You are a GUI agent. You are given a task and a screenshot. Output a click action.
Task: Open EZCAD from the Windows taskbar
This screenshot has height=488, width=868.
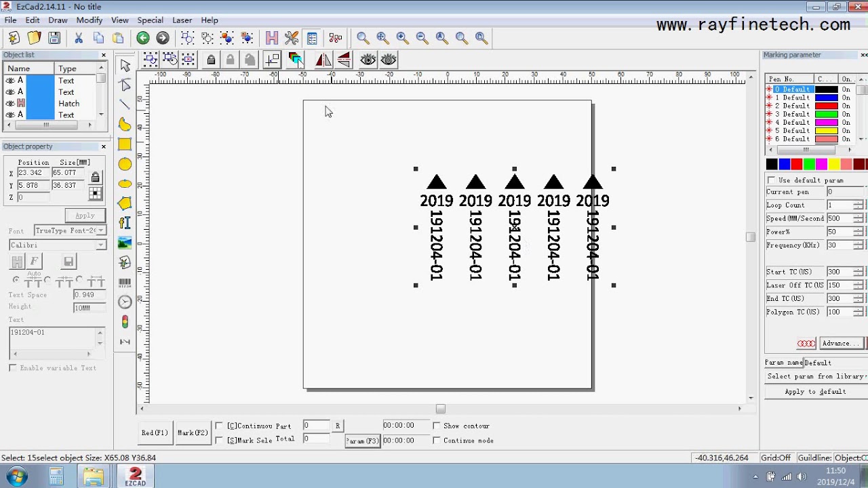point(135,476)
